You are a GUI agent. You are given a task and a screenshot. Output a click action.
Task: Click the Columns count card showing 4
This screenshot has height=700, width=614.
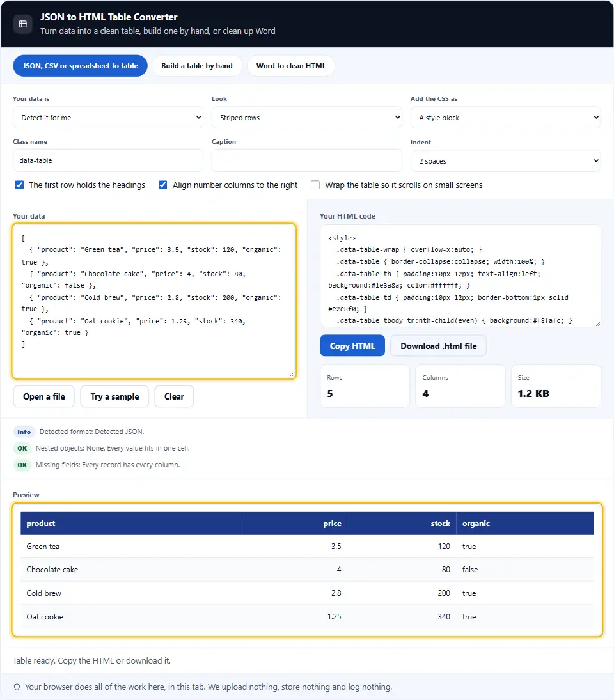[x=460, y=386]
